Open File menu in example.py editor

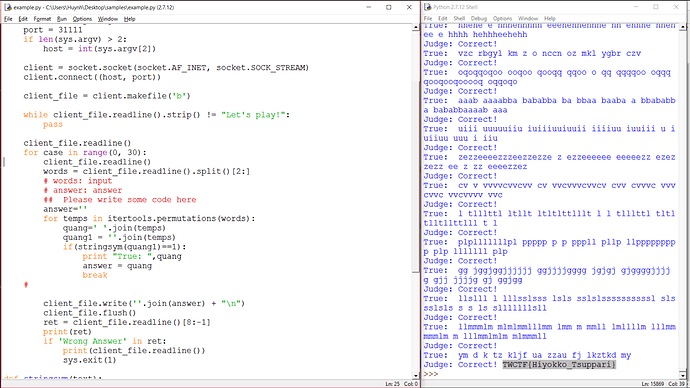[8, 19]
